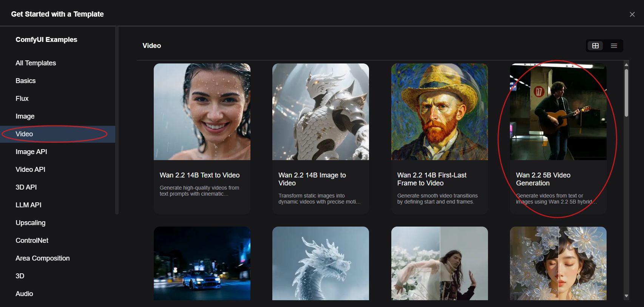644x307 pixels.
Task: Click description 'Transform static images into dynamic videos'
Action: tap(320, 199)
